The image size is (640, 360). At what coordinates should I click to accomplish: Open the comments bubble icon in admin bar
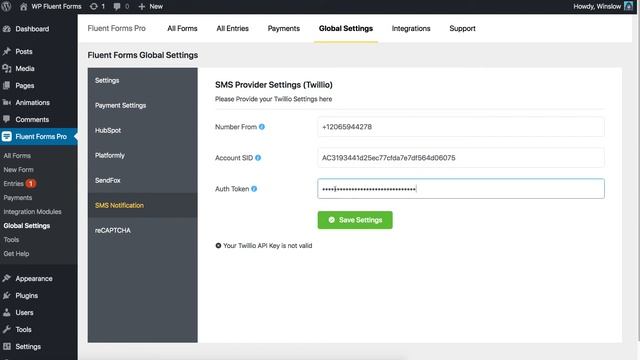coord(117,6)
